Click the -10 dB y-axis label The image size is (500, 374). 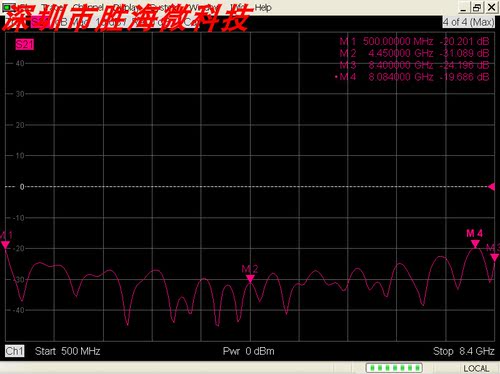coord(19,218)
